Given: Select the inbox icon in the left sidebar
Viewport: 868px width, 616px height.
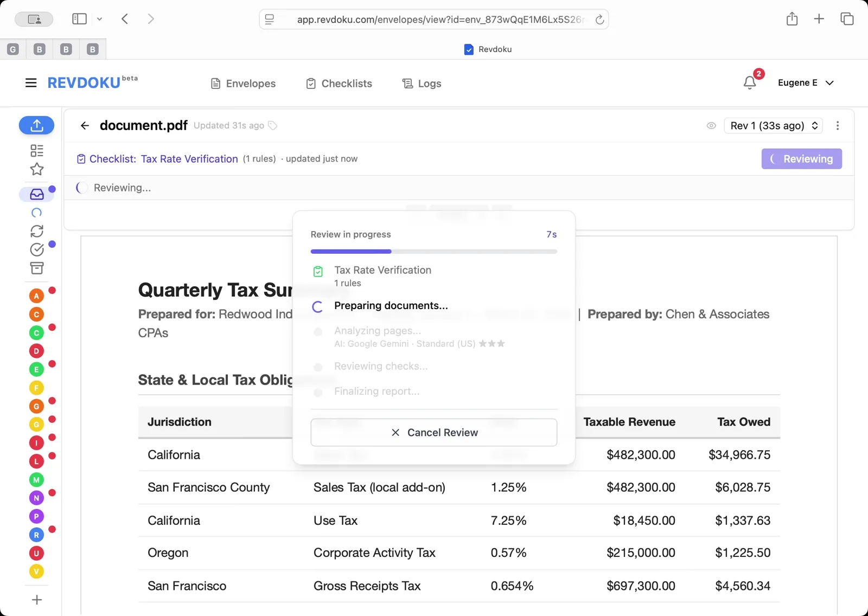Looking at the screenshot, I should coord(35,194).
